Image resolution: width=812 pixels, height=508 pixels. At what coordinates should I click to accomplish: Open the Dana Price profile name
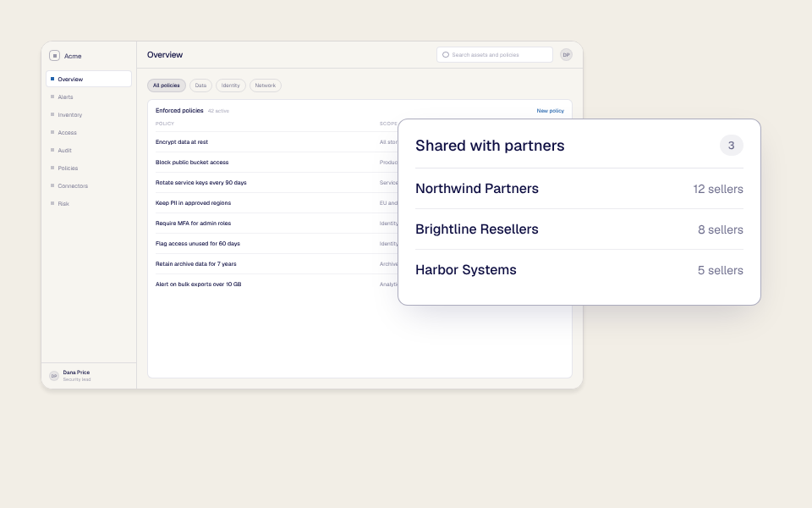coord(76,373)
